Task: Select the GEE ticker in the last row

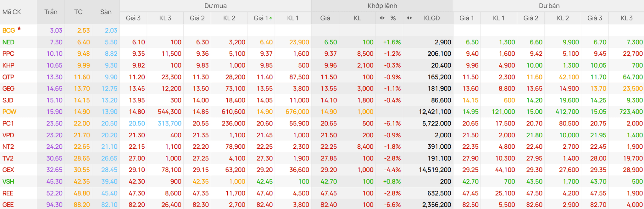Action: point(8,205)
